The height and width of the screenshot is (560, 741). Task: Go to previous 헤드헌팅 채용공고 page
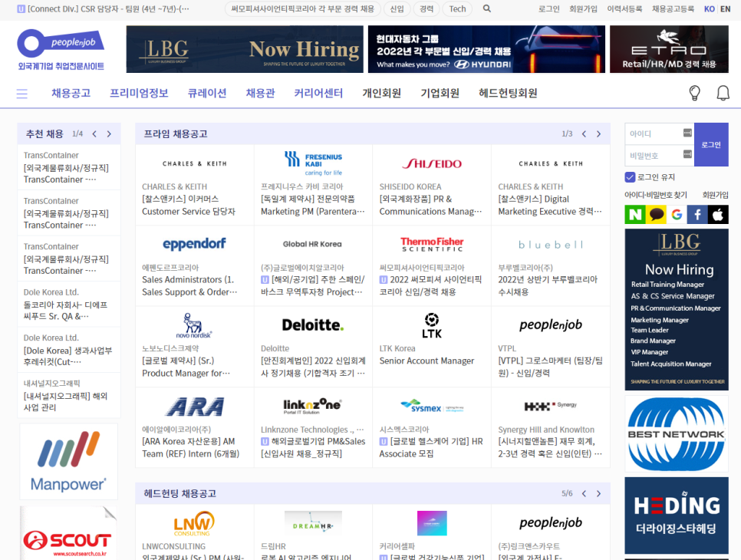(x=584, y=493)
